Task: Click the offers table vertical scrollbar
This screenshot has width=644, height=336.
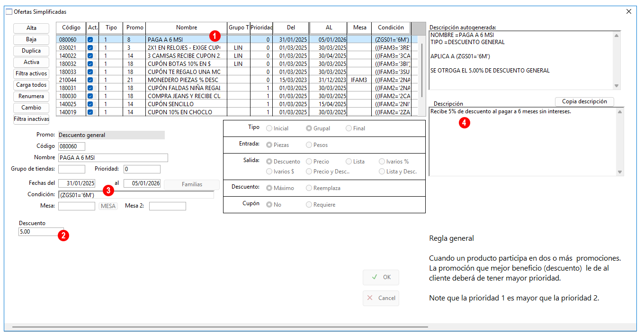Action: [421, 71]
